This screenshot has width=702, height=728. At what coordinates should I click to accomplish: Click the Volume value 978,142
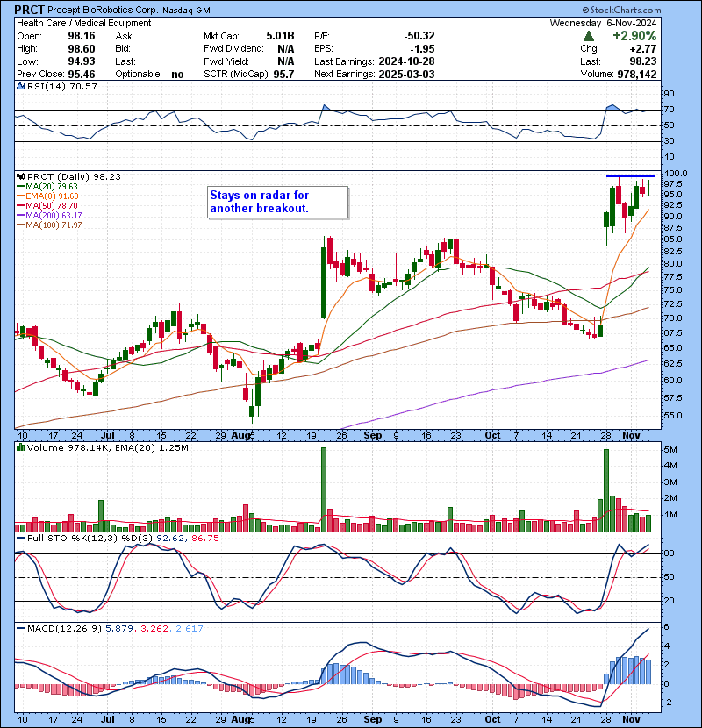coord(637,75)
